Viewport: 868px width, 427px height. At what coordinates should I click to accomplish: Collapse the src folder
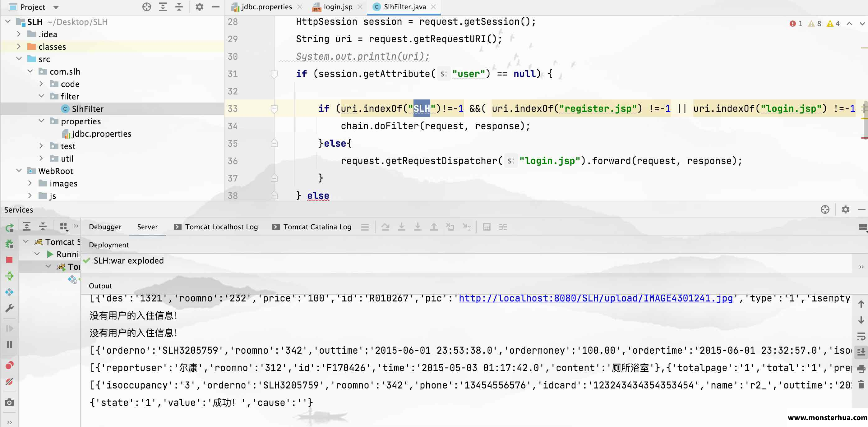(x=19, y=59)
